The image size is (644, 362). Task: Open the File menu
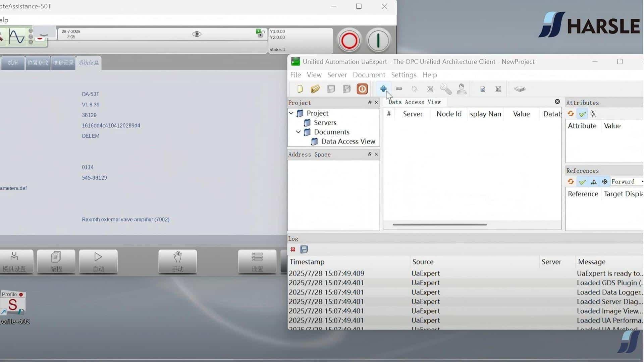[x=296, y=75]
